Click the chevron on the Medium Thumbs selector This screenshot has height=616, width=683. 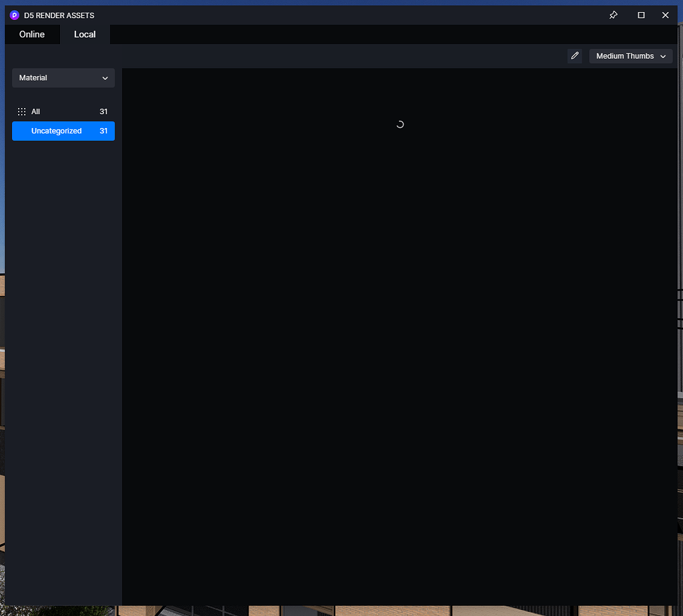pyautogui.click(x=664, y=56)
